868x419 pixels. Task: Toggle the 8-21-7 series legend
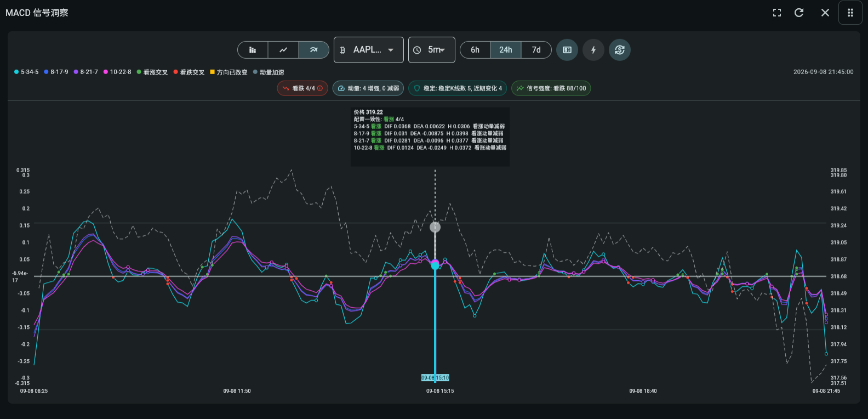(x=85, y=72)
